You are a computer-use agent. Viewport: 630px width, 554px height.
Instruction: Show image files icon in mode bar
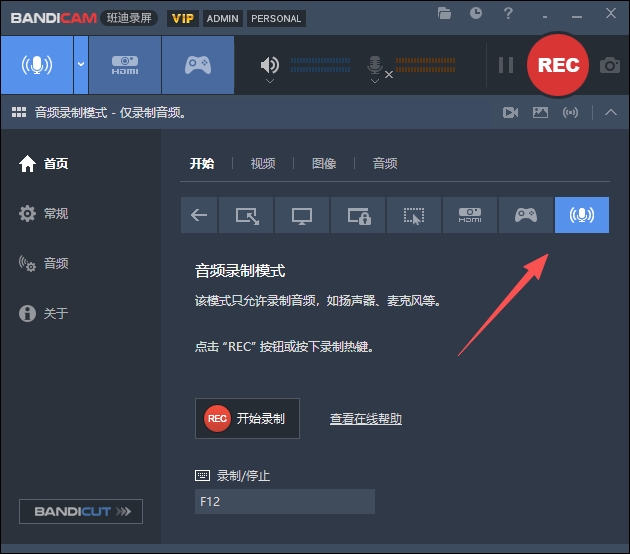tap(540, 112)
